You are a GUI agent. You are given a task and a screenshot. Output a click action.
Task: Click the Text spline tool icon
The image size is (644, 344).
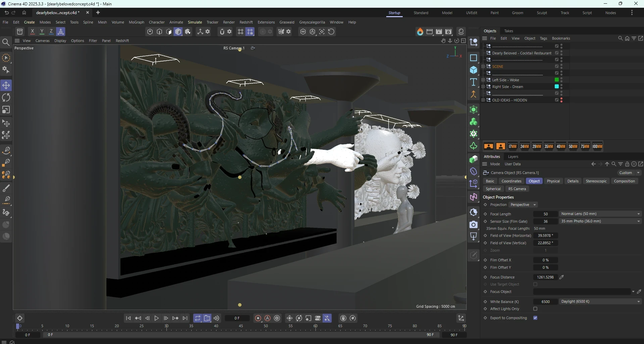pyautogui.click(x=474, y=82)
